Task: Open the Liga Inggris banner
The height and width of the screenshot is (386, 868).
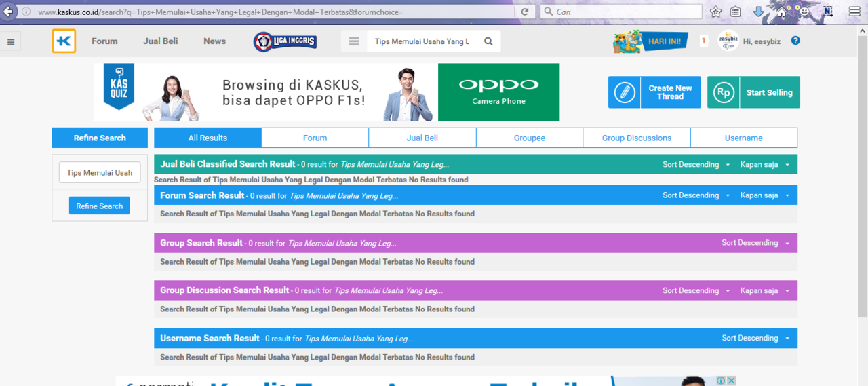Action: point(285,41)
